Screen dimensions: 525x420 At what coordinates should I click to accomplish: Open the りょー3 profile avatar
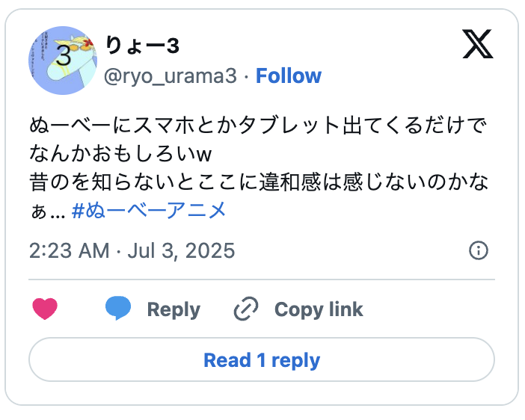(x=61, y=62)
